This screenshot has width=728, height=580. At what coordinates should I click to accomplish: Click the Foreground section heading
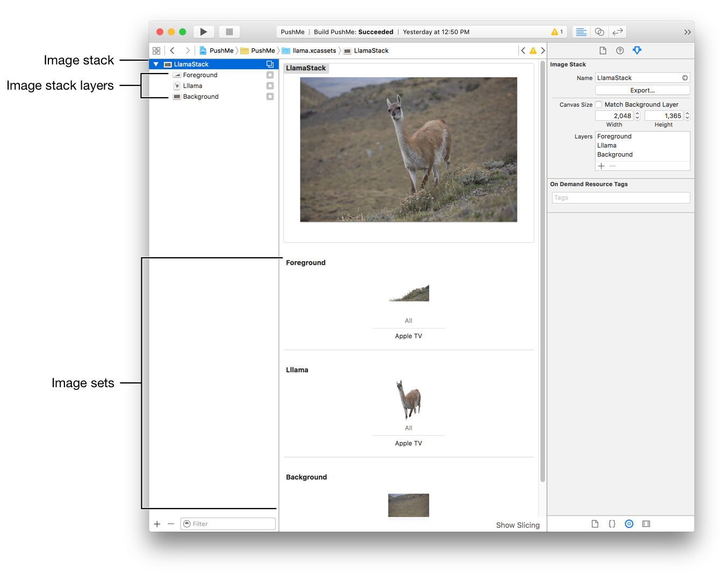pos(306,263)
